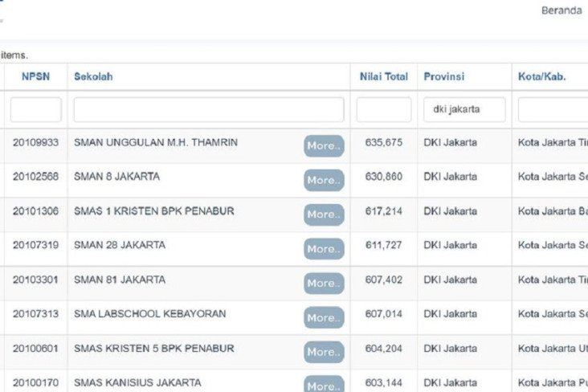The image size is (588, 392).
Task: Edit the Provinsi filter containing dki jakarta
Action: pos(464,109)
